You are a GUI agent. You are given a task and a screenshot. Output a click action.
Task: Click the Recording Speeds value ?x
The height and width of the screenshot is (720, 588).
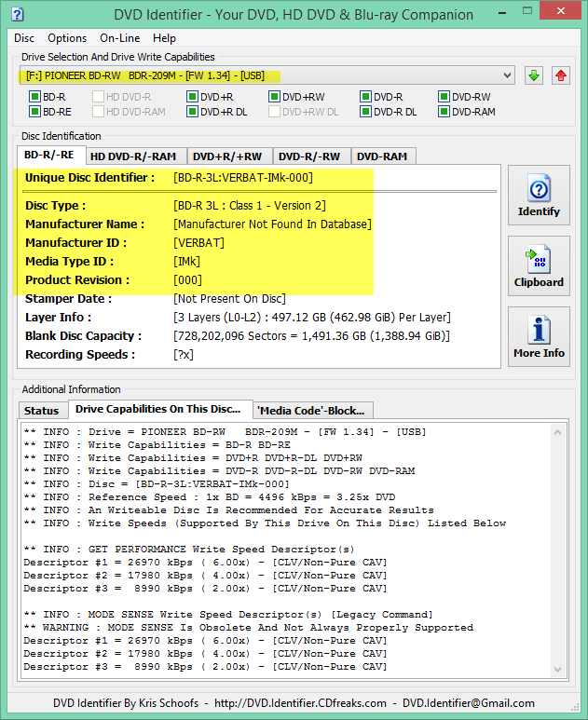(x=184, y=355)
